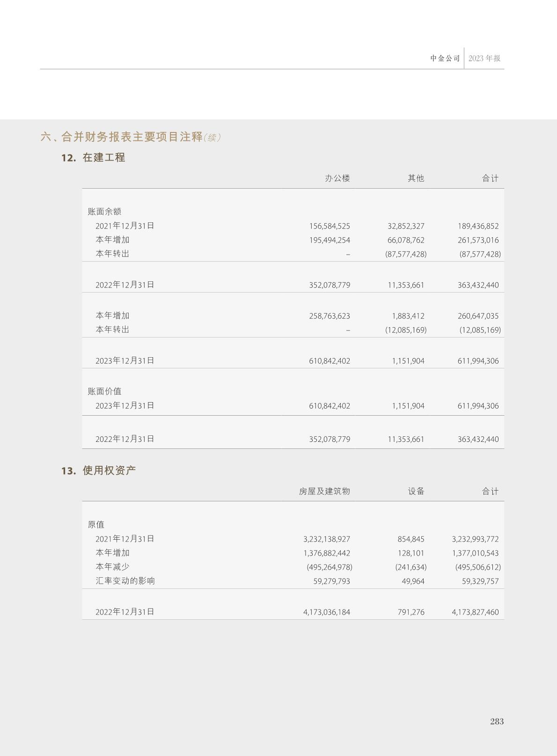This screenshot has height=756, width=557.
Task: Click the page number 283
Action: tap(497, 721)
